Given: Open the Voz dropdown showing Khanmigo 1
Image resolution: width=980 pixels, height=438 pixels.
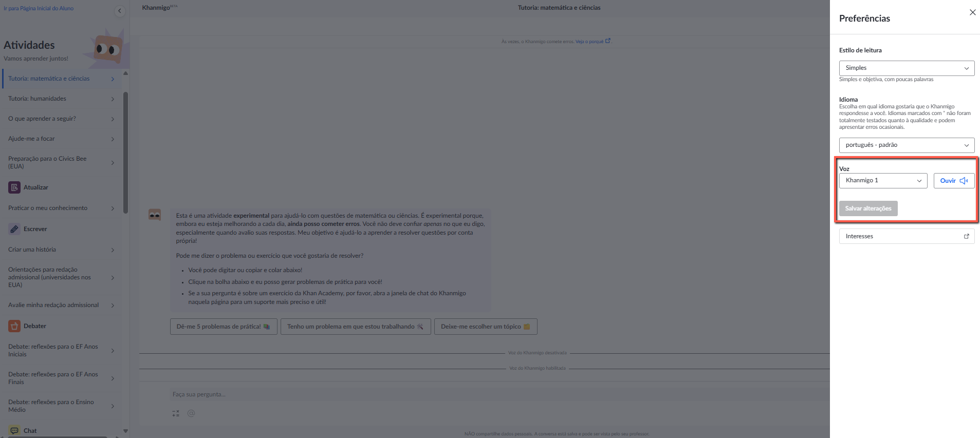Looking at the screenshot, I should [883, 180].
